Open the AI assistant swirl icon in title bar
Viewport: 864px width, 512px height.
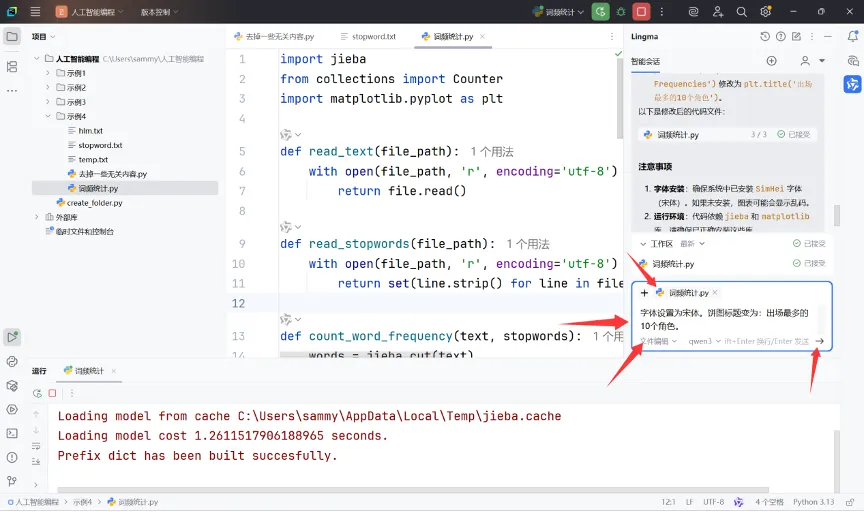point(694,12)
